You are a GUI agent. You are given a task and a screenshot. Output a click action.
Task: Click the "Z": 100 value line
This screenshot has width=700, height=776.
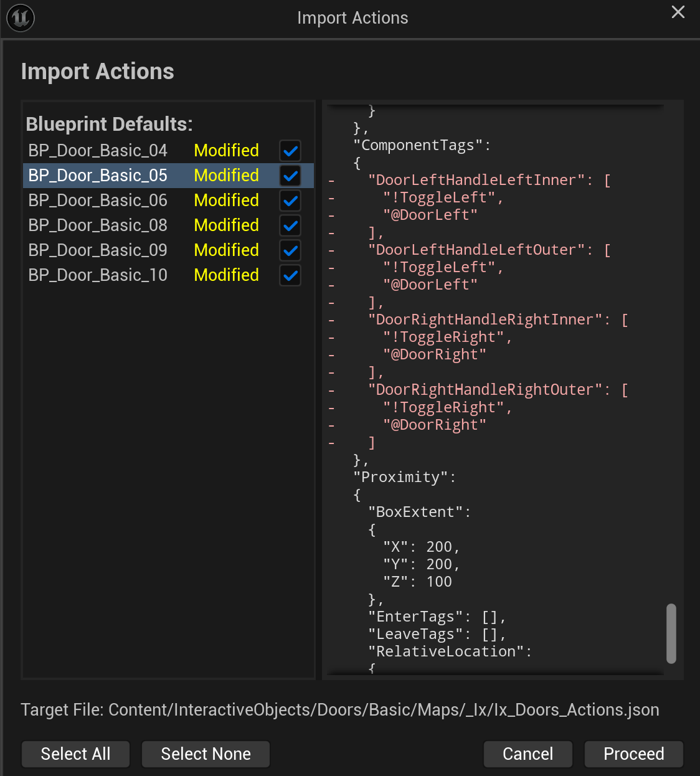click(417, 582)
